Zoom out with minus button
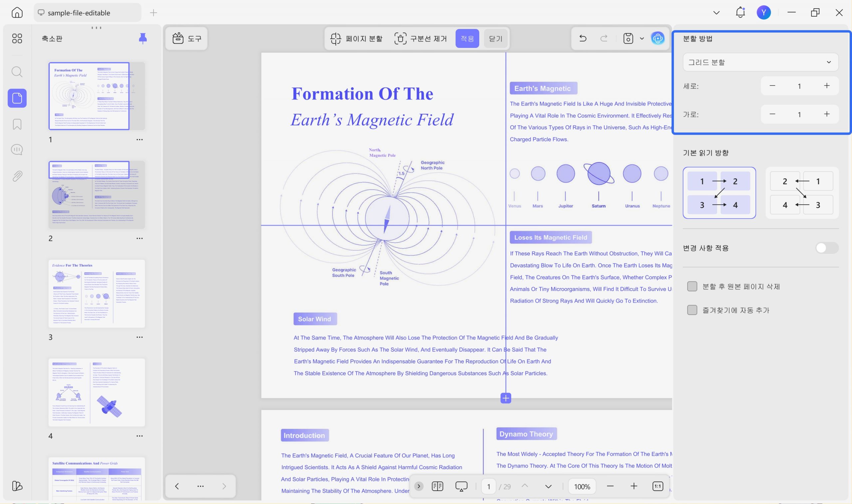852x504 pixels. pos(610,486)
